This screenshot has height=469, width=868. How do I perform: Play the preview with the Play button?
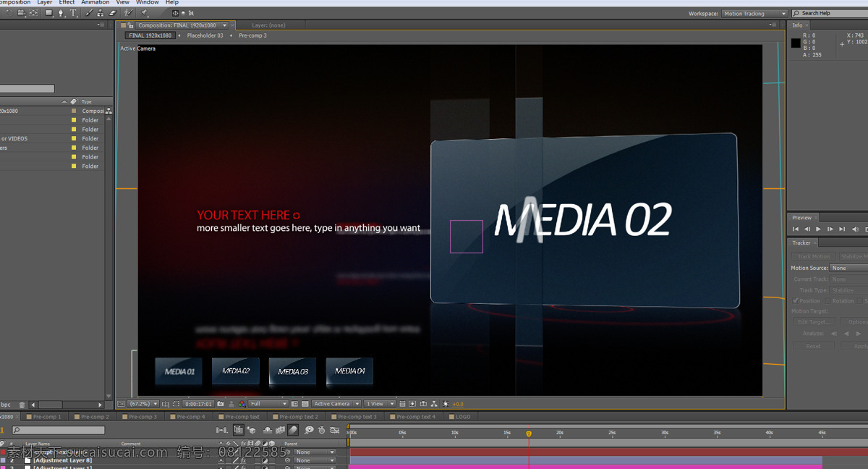pyautogui.click(x=818, y=229)
